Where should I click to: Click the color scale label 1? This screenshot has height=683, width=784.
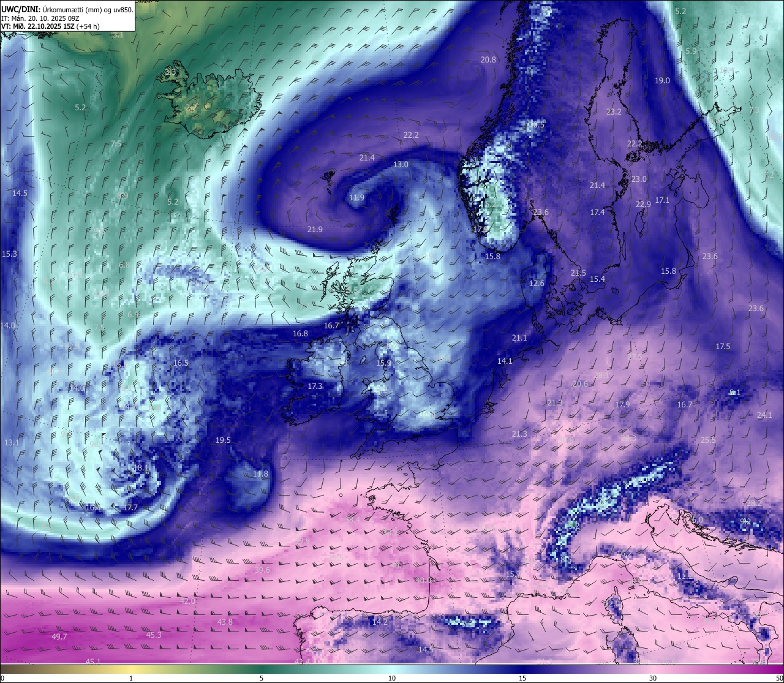pos(130,678)
